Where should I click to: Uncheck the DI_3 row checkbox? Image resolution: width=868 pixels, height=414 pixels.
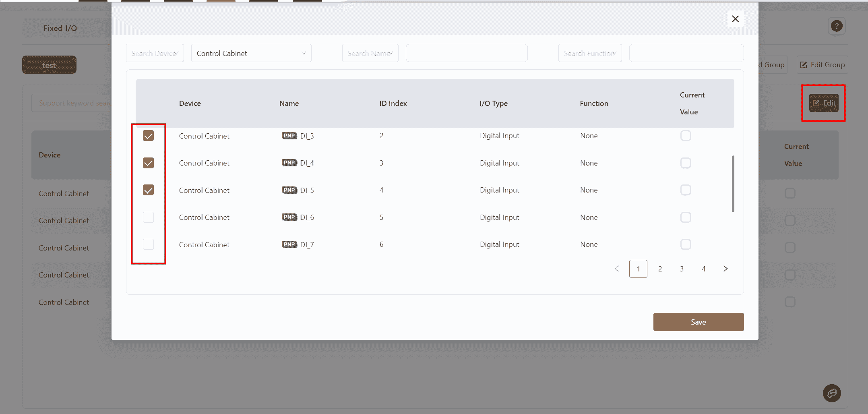(148, 136)
